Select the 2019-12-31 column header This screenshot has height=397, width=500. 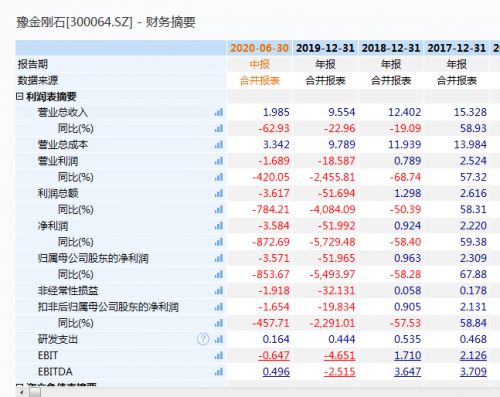[x=325, y=48]
